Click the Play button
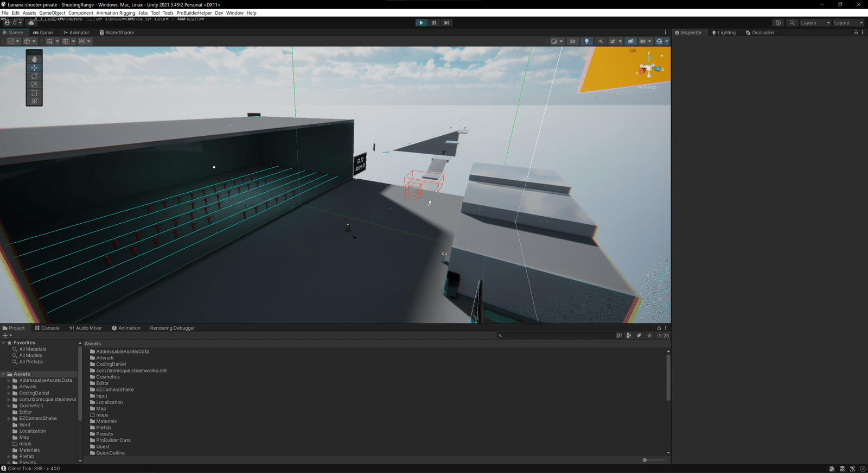Screen dimensions: 868x473 pos(421,23)
